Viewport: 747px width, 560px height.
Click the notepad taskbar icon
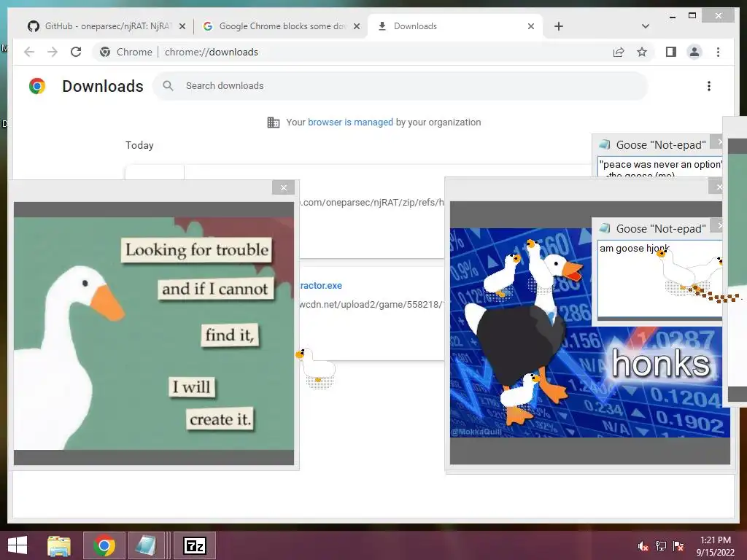146,545
